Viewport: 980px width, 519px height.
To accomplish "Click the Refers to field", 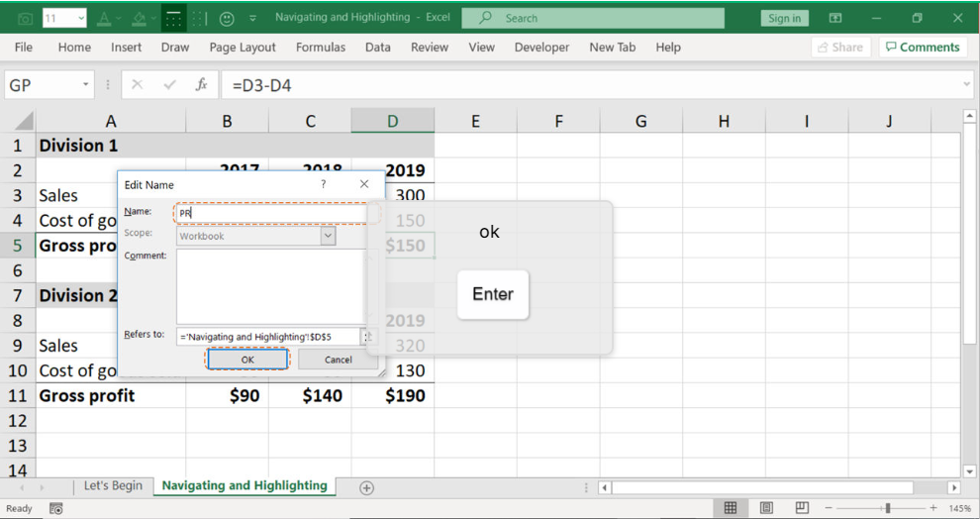I will 267,337.
